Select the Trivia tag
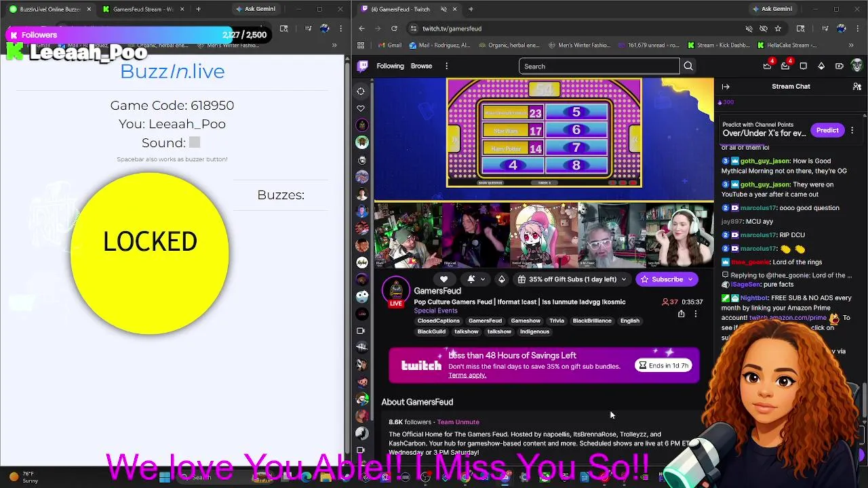This screenshot has width=868, height=488. 557,321
